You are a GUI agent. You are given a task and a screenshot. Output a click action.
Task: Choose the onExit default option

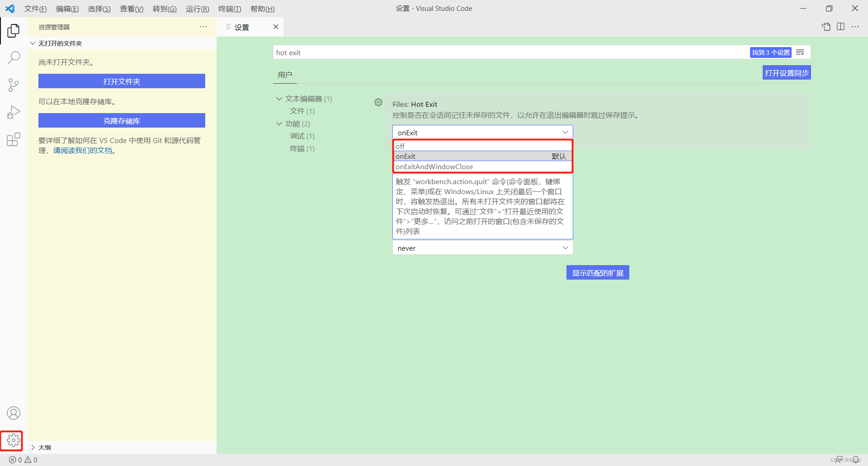[483, 156]
